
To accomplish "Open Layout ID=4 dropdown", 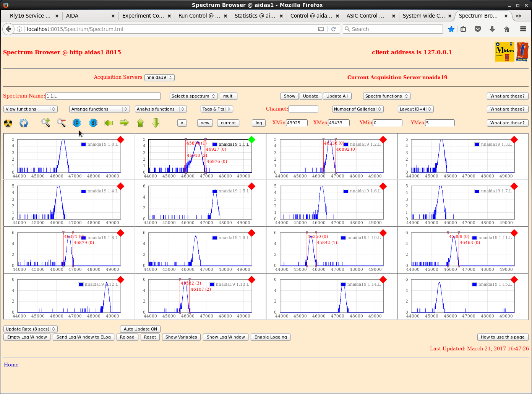I will click(415, 109).
